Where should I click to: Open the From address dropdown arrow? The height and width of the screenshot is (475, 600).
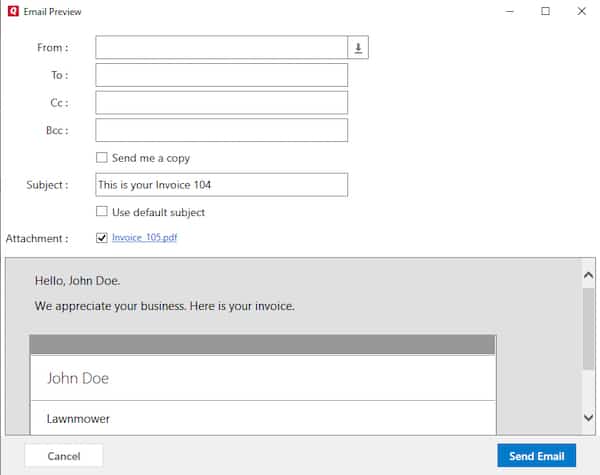(x=358, y=47)
